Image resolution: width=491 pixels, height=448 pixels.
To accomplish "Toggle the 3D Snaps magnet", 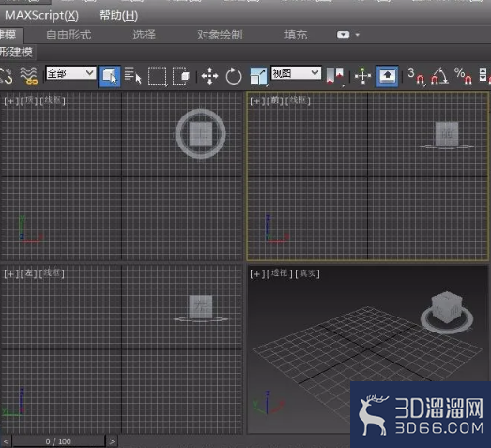I will 416,76.
